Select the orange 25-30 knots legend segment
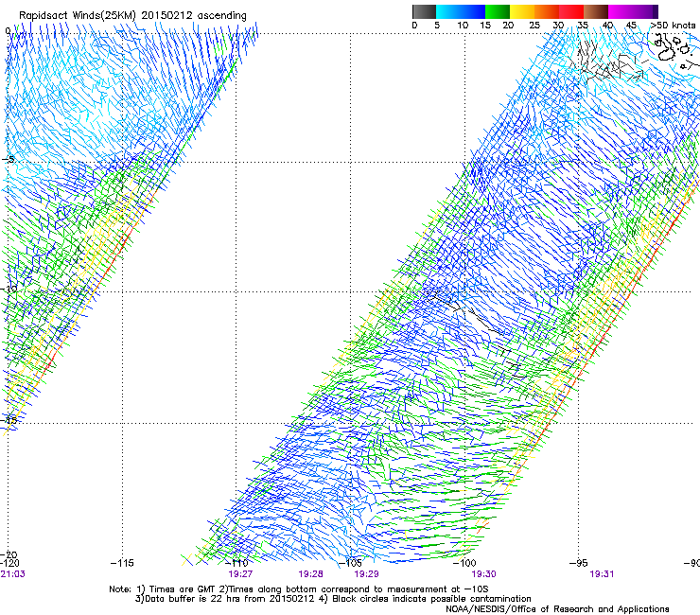 click(x=547, y=11)
